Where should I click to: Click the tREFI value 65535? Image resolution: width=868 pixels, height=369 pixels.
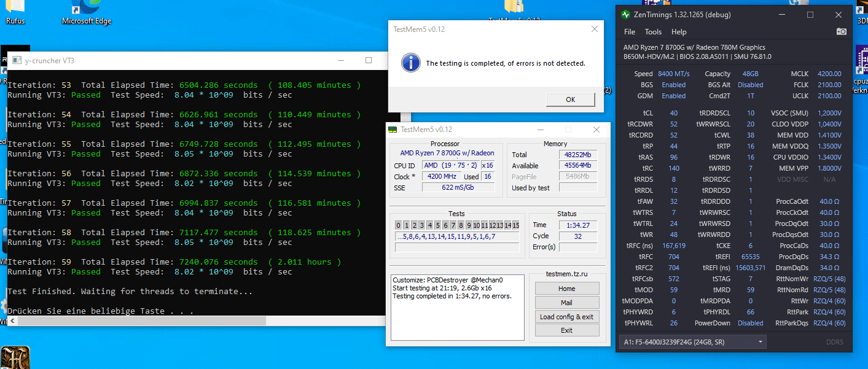751,257
